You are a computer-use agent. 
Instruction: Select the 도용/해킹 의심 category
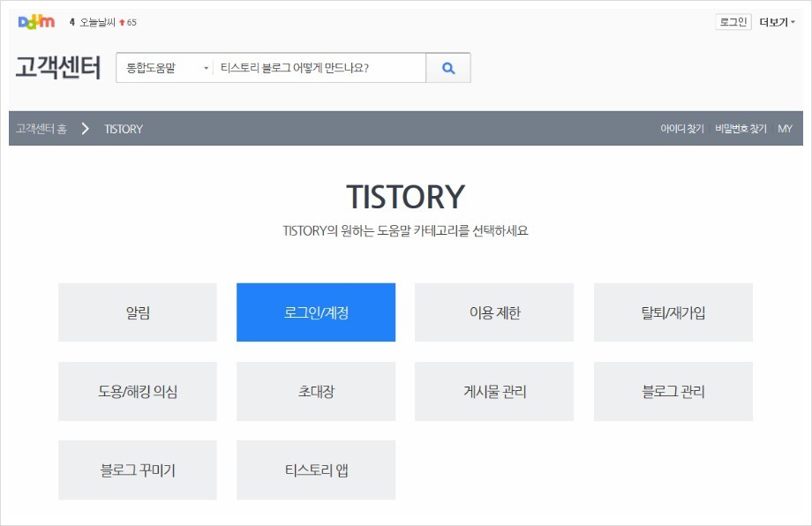[x=137, y=391]
